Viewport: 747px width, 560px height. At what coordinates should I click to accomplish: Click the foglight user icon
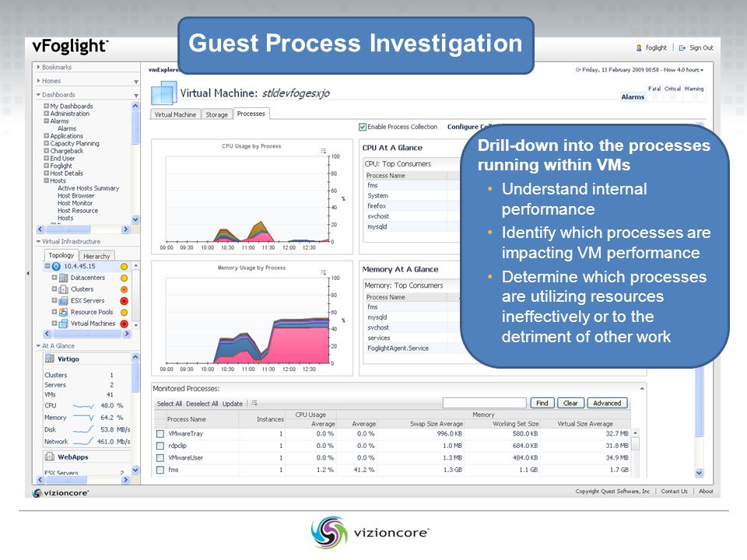point(639,47)
